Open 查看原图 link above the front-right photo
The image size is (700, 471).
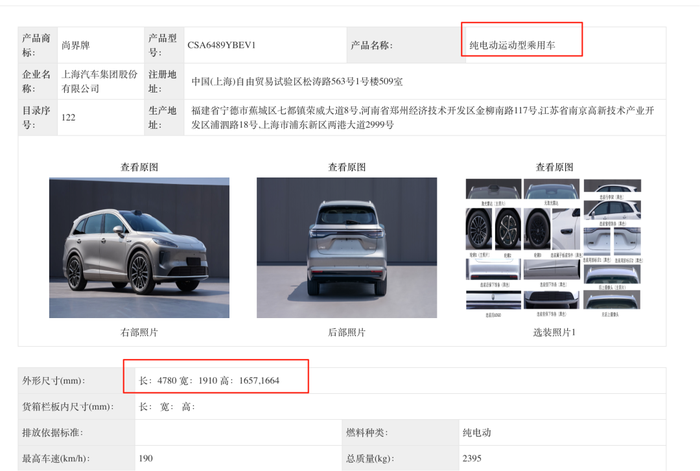pyautogui.click(x=139, y=167)
